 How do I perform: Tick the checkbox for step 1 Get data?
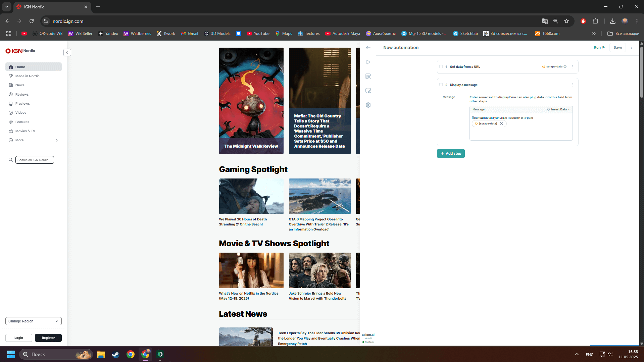(441, 66)
